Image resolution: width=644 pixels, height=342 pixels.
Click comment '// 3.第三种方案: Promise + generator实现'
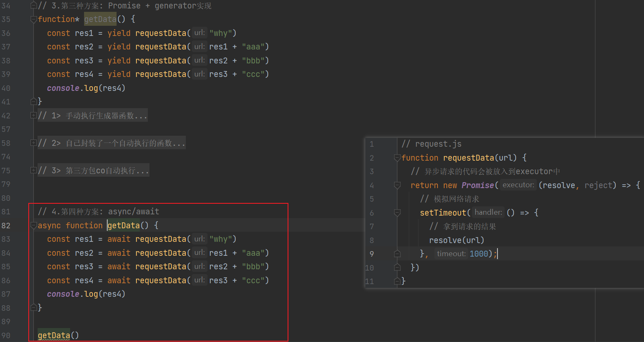(x=125, y=5)
